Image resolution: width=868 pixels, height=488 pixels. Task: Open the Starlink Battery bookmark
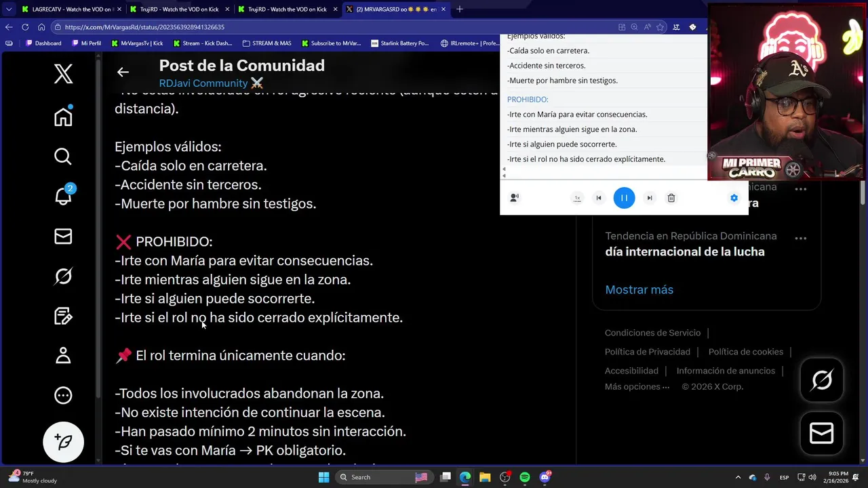pos(400,43)
